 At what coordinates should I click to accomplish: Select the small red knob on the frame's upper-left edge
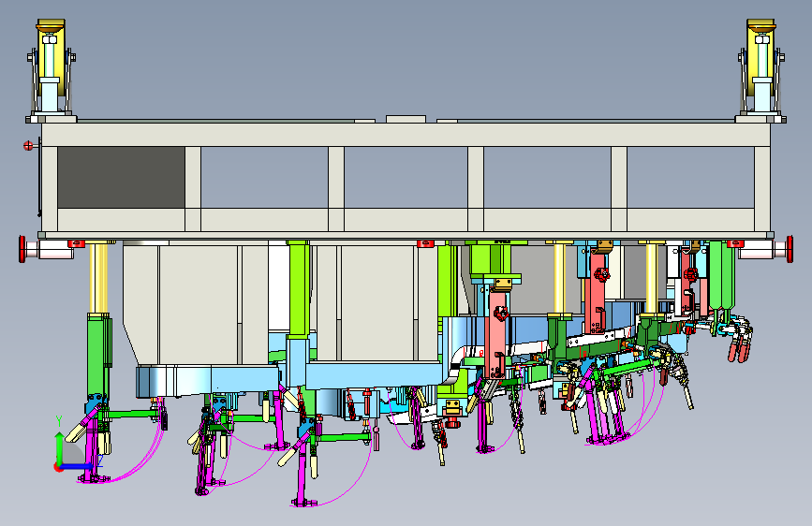click(28, 146)
